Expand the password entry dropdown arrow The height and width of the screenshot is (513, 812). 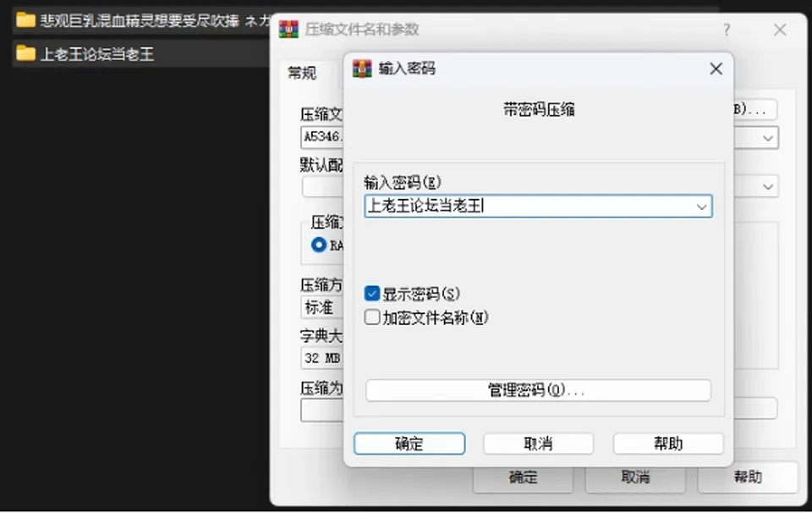702,207
